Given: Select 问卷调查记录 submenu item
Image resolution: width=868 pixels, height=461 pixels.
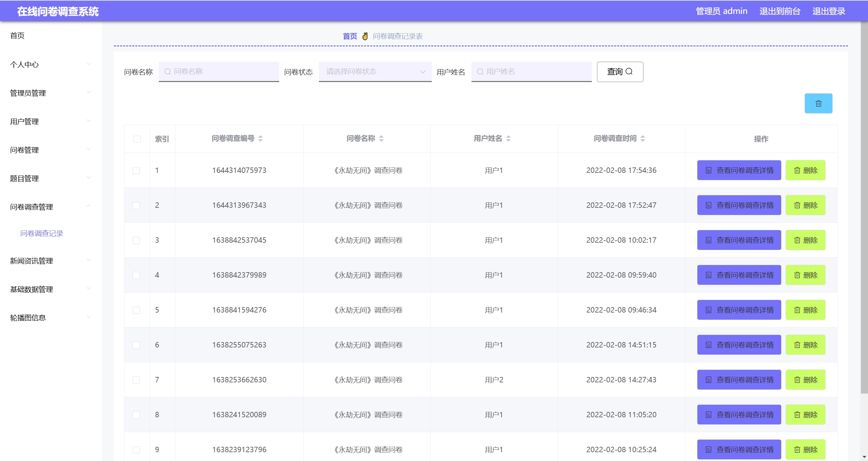Looking at the screenshot, I should click(42, 234).
